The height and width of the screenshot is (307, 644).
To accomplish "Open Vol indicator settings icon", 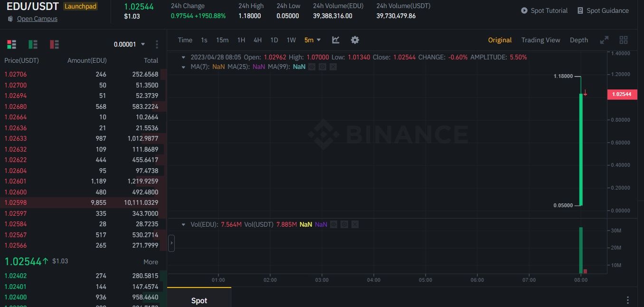I will coord(344,224).
